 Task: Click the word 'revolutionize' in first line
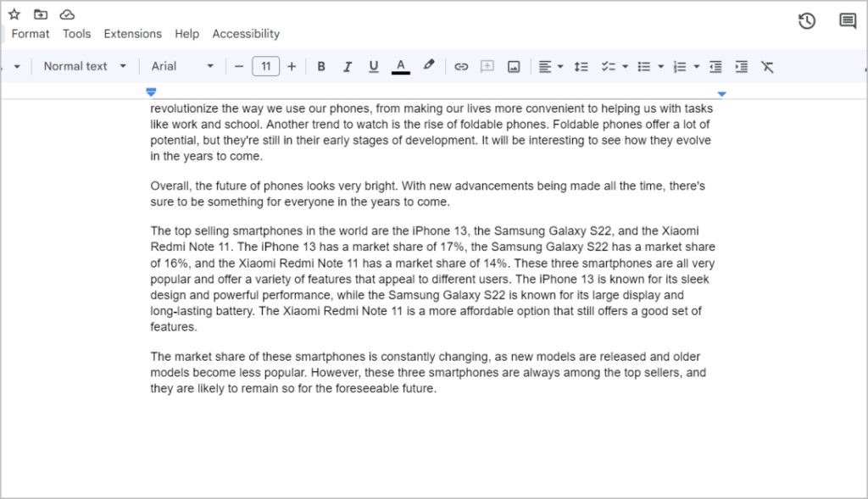pos(184,108)
